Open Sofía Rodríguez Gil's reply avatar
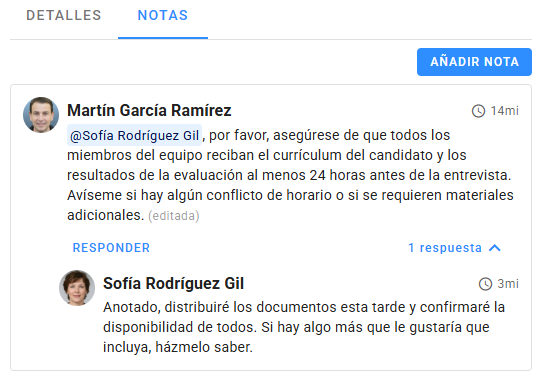 (x=77, y=288)
